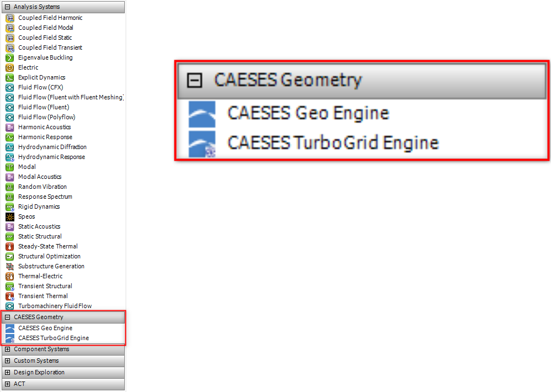Screen dimensions: 551x392
Task: Click the Response Spectrum icon
Action: click(x=10, y=197)
